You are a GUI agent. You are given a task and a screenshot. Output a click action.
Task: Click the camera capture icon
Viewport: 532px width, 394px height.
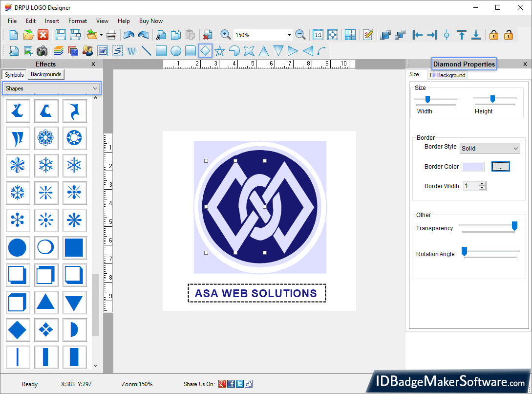click(42, 51)
